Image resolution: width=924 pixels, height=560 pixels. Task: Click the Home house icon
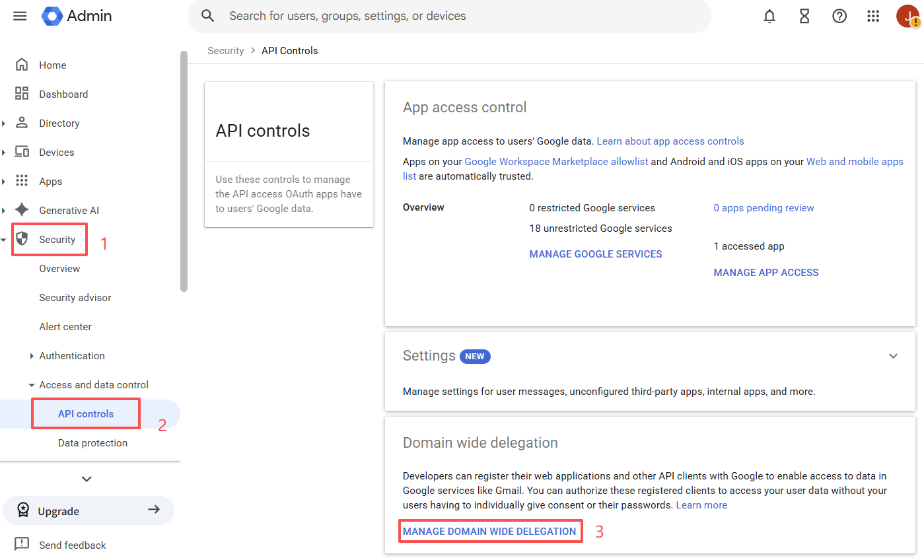(22, 65)
